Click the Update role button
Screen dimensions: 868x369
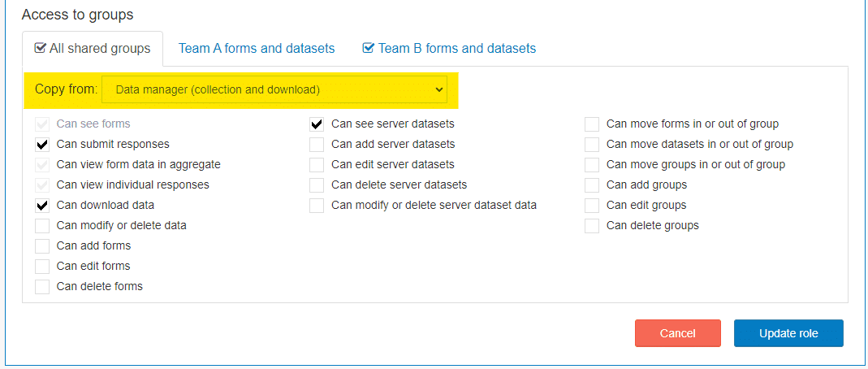pos(788,333)
